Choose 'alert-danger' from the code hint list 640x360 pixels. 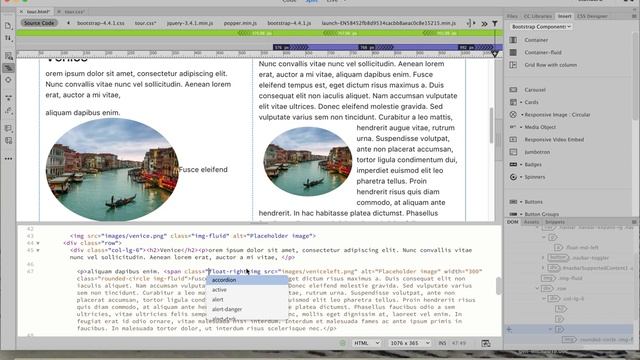point(247,309)
